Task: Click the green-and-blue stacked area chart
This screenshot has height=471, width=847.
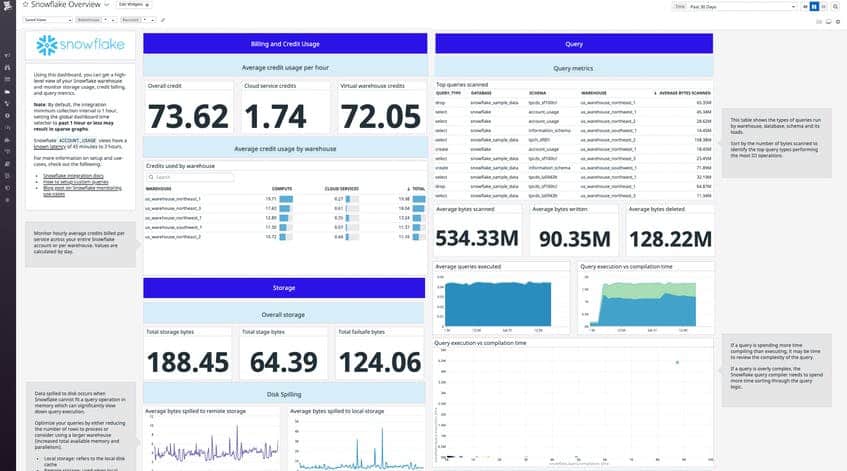Action: tap(645, 304)
